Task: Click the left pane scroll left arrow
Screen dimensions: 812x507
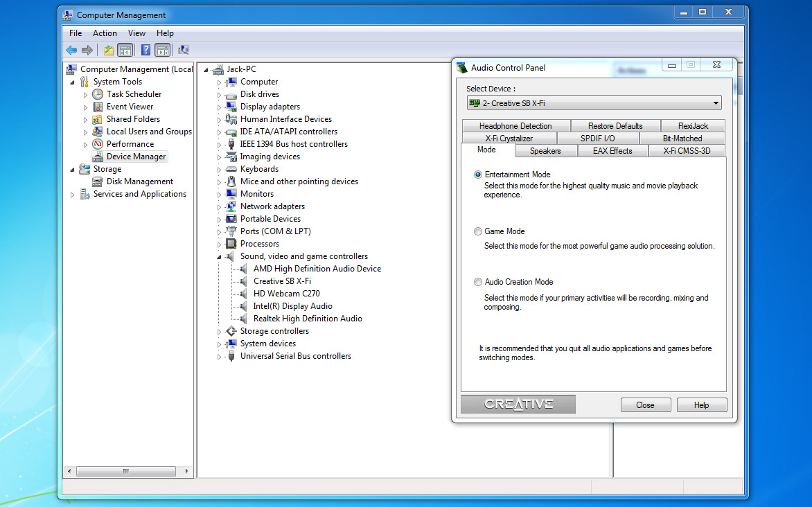Action: pos(69,471)
